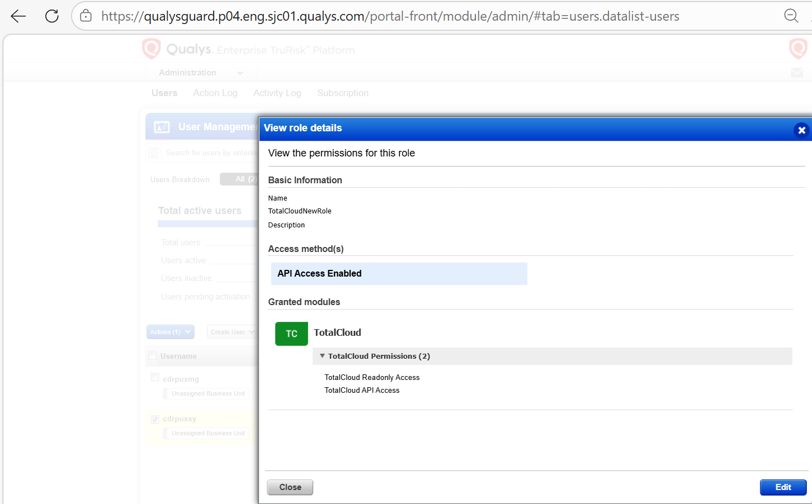This screenshot has width=812, height=504.
Task: Sort by the Username column header
Action: 178,356
